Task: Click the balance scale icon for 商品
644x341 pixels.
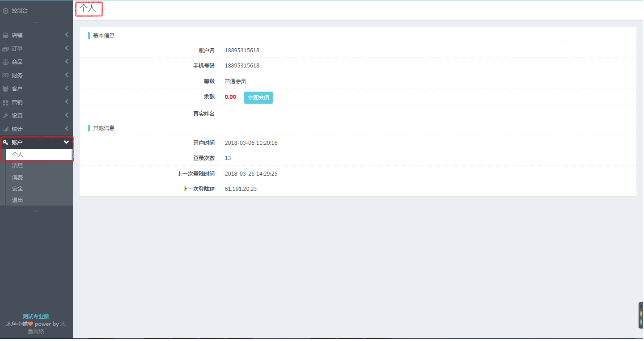Action: point(5,62)
